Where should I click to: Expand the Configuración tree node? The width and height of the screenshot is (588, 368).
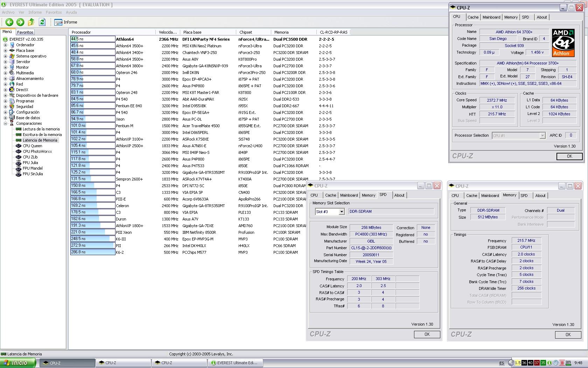click(x=5, y=112)
